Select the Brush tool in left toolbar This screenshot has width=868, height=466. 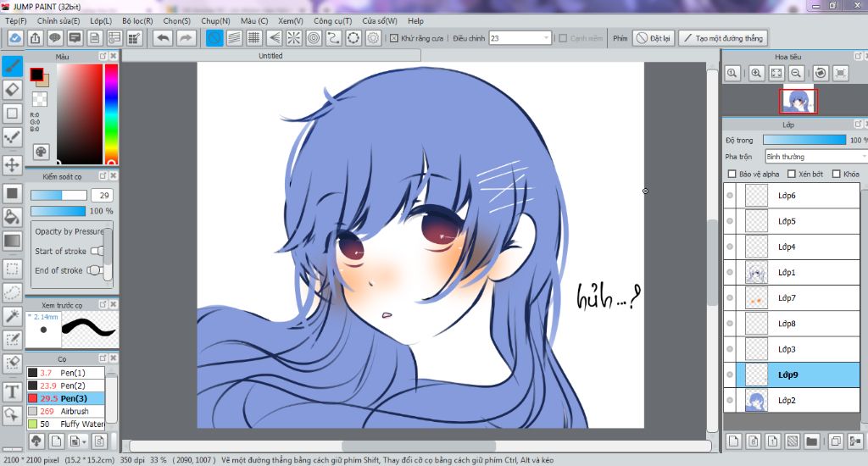(12, 66)
